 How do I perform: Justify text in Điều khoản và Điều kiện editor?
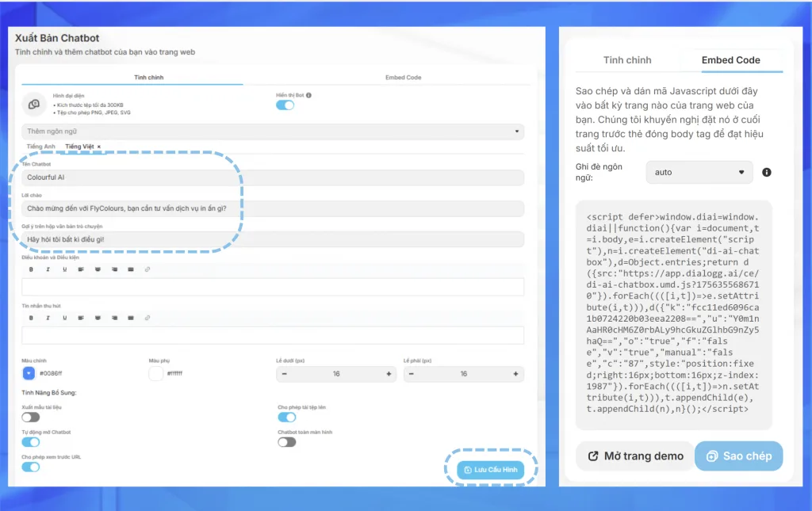pyautogui.click(x=131, y=269)
